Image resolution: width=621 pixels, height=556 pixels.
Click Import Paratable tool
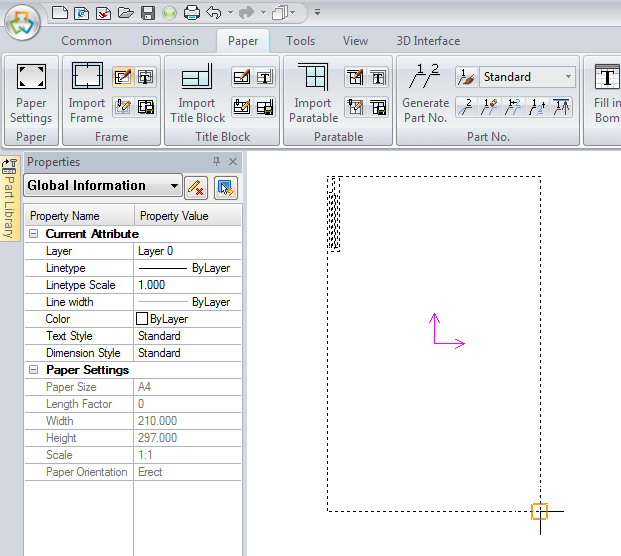coord(313,93)
